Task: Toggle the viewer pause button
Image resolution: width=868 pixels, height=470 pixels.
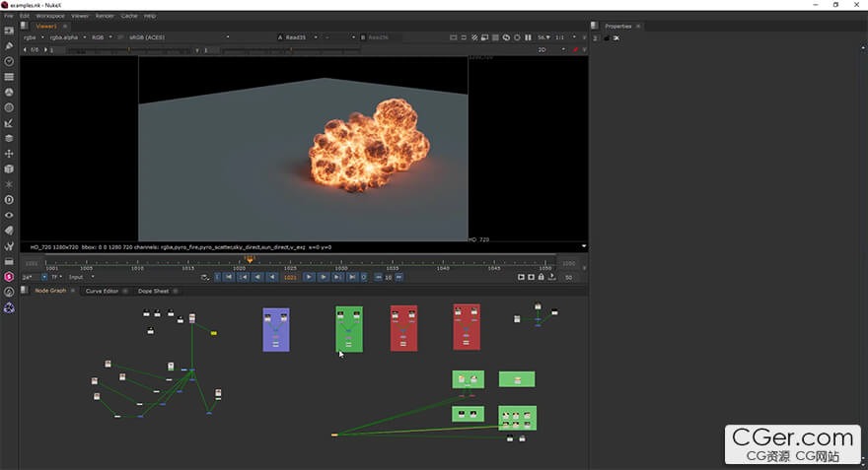Action: tap(530, 37)
